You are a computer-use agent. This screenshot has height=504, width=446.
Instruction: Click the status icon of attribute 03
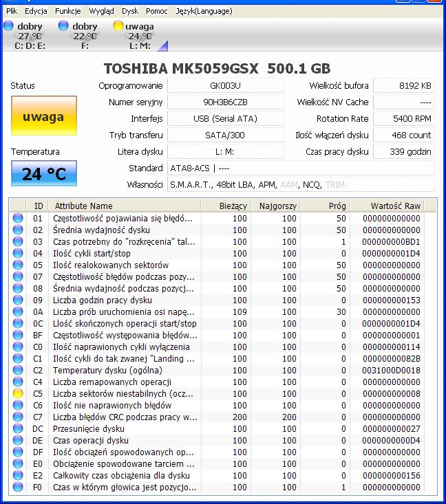(x=18, y=241)
